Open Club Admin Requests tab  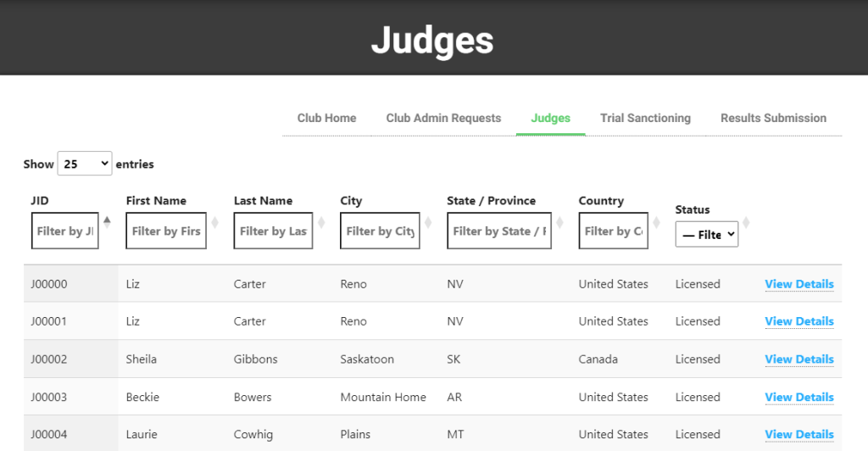[443, 118]
